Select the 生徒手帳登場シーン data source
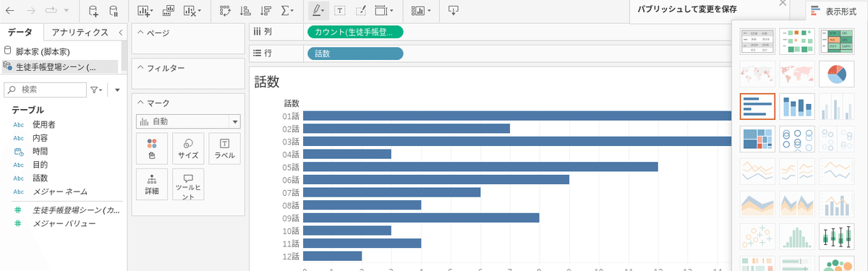The height and width of the screenshot is (271, 868). [59, 66]
